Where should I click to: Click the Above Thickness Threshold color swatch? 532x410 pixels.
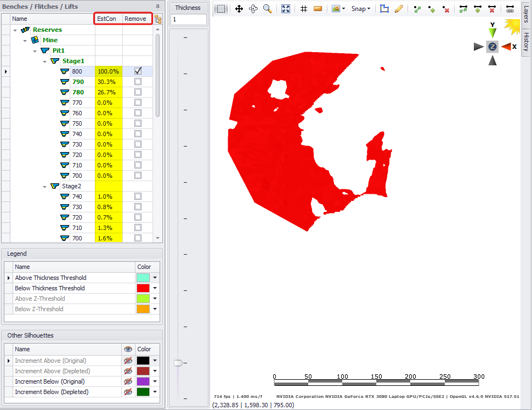click(143, 278)
